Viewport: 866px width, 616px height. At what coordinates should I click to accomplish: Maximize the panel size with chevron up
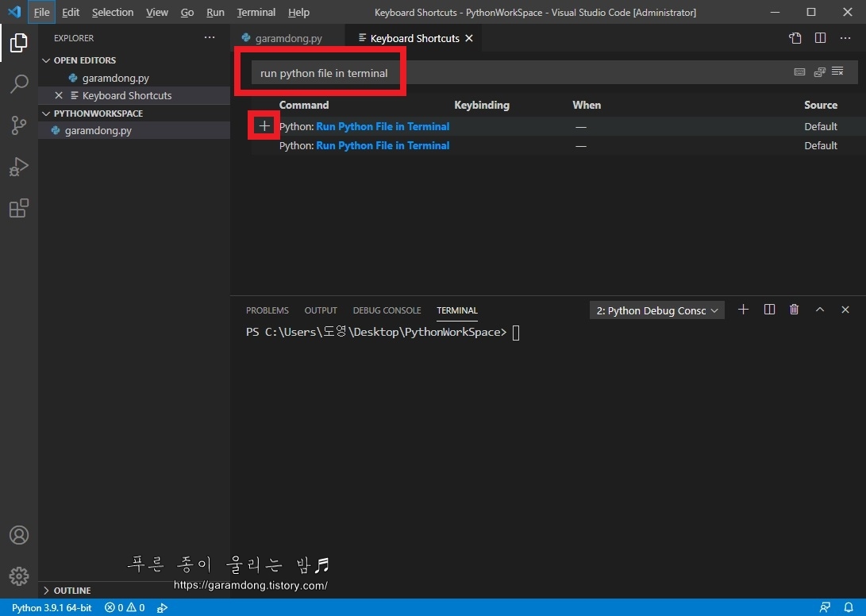[820, 310]
